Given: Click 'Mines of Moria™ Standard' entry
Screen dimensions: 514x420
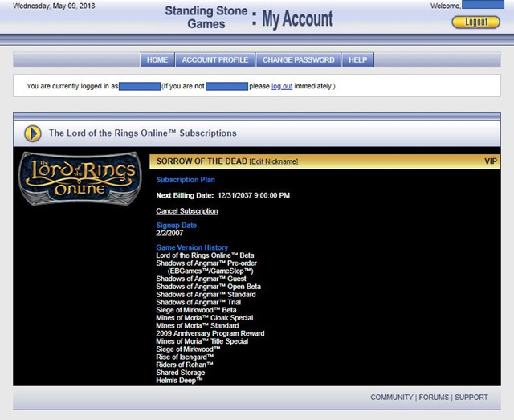Looking at the screenshot, I should click(198, 326).
